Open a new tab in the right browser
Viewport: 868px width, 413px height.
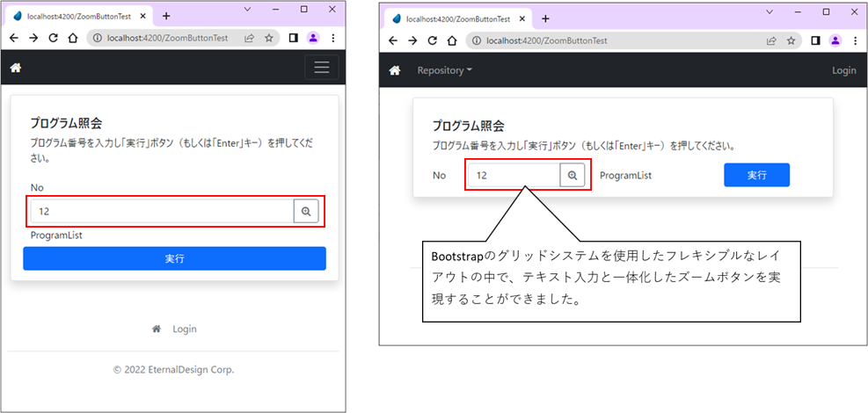click(x=545, y=18)
